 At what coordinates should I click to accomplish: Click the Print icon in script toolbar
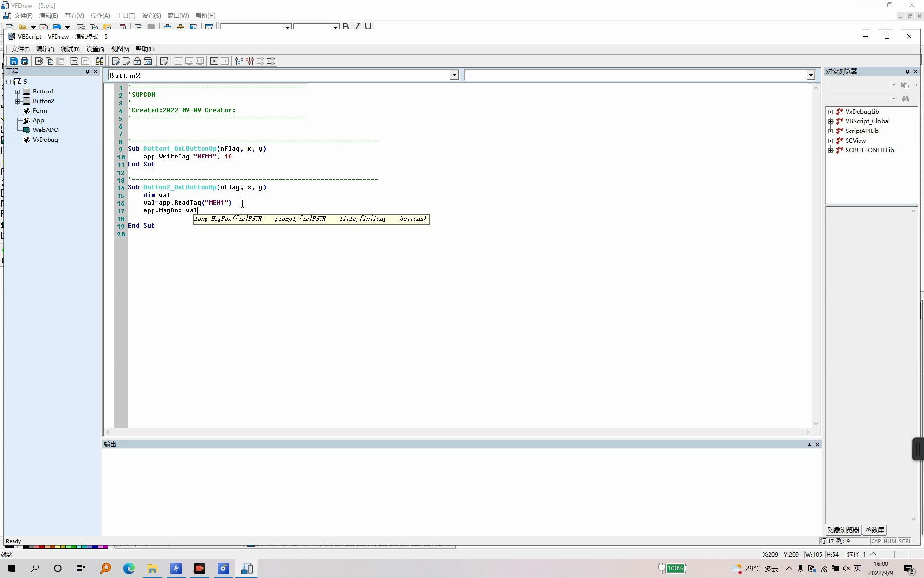coord(25,61)
